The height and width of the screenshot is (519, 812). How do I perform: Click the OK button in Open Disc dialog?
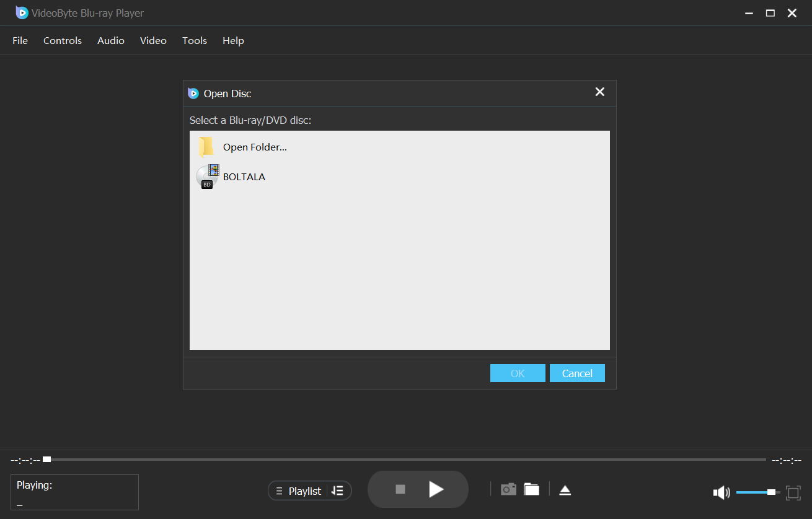pos(518,373)
